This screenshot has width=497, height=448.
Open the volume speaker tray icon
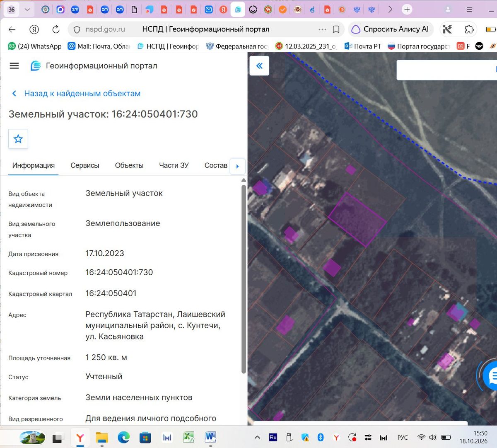(433, 437)
